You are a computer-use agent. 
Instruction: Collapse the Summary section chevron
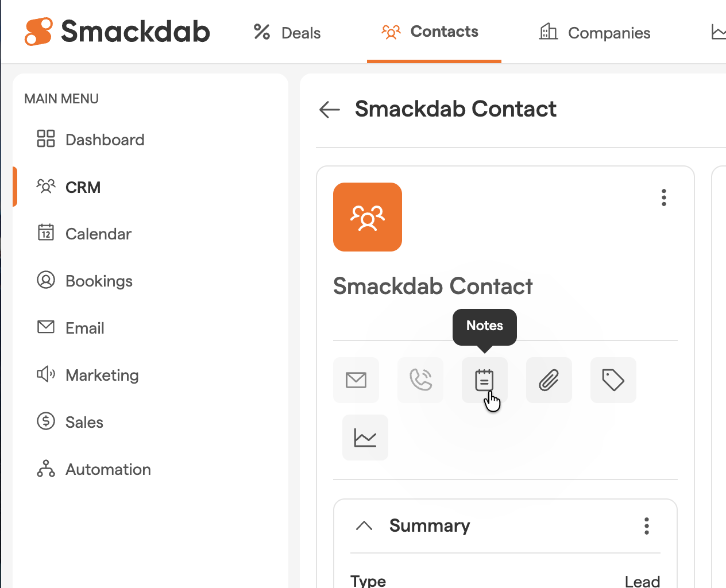(364, 525)
